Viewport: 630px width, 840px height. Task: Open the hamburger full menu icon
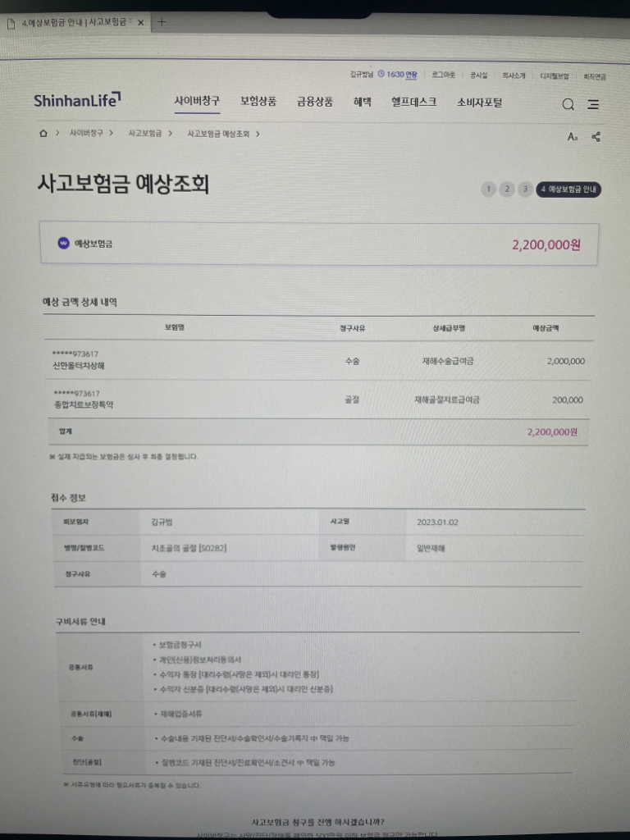click(x=593, y=104)
